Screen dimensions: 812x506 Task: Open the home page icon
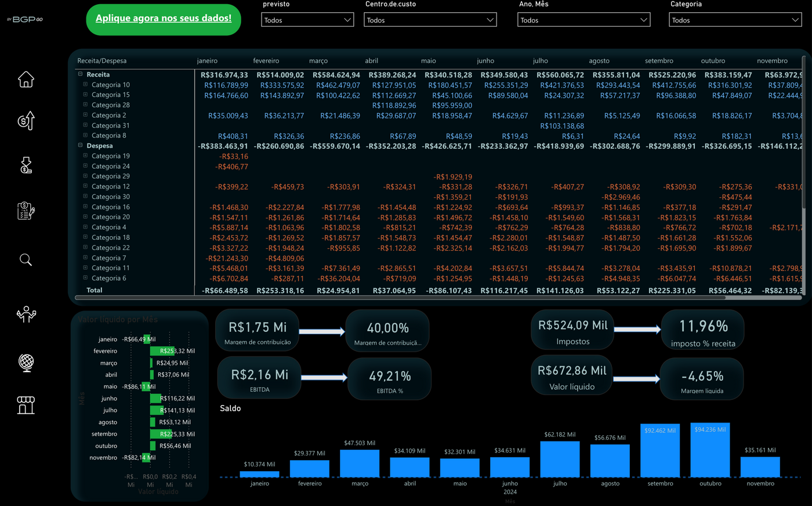[26, 79]
